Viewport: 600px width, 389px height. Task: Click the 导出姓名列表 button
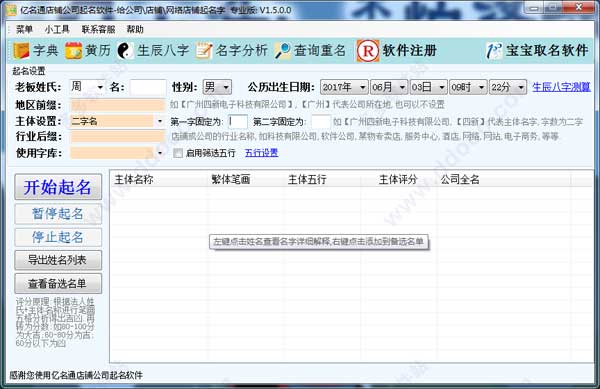[x=58, y=260]
